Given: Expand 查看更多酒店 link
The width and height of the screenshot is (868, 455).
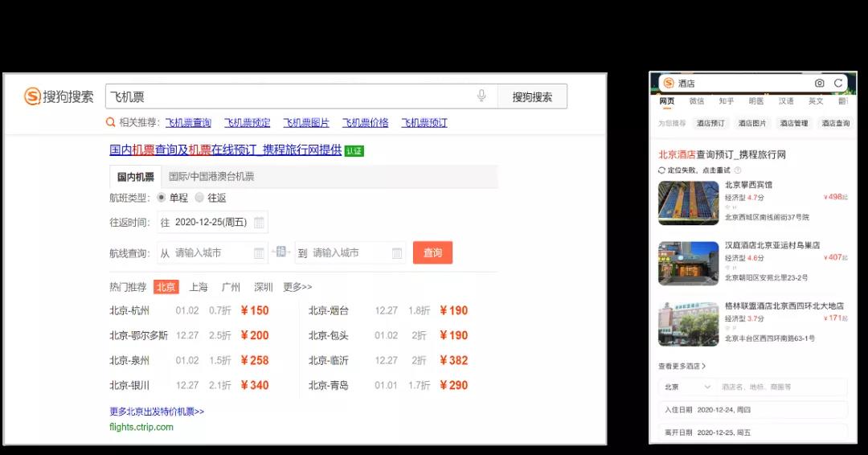Looking at the screenshot, I should click(682, 366).
